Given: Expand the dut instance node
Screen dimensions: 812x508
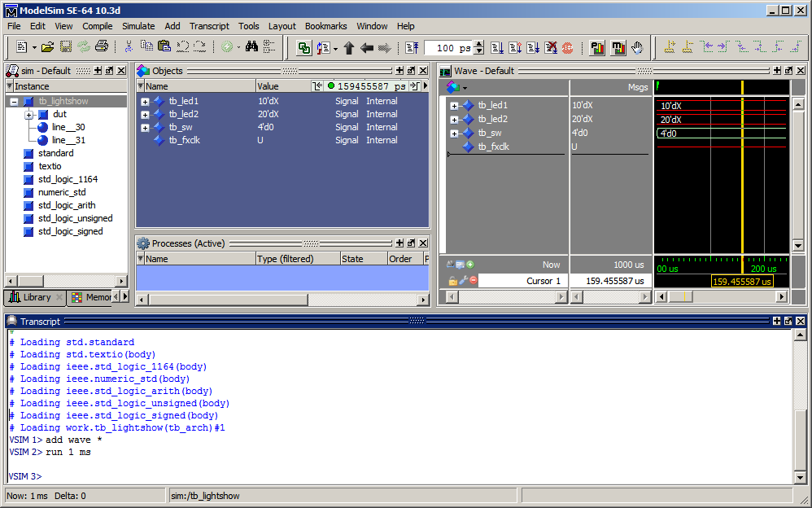Looking at the screenshot, I should coord(29,115).
